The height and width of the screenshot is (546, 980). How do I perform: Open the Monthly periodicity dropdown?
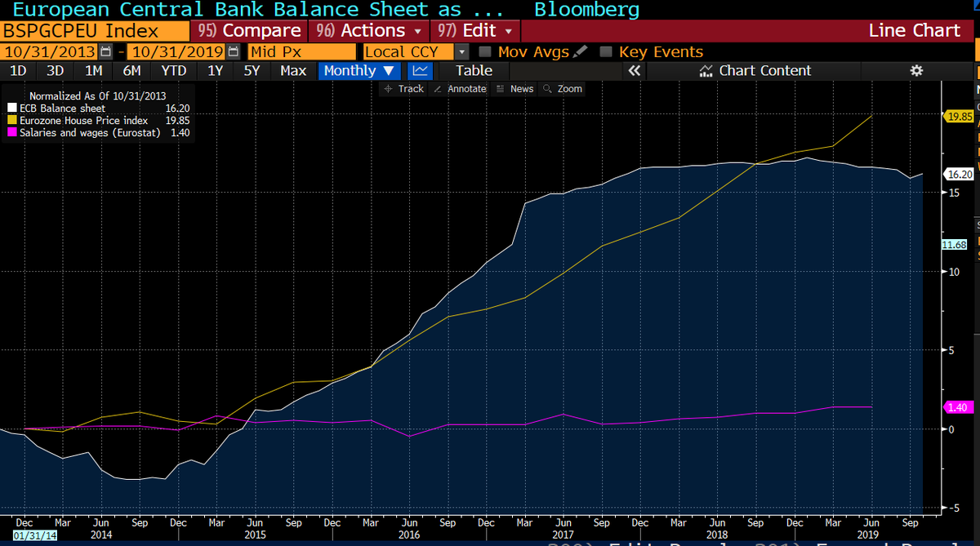pos(359,71)
